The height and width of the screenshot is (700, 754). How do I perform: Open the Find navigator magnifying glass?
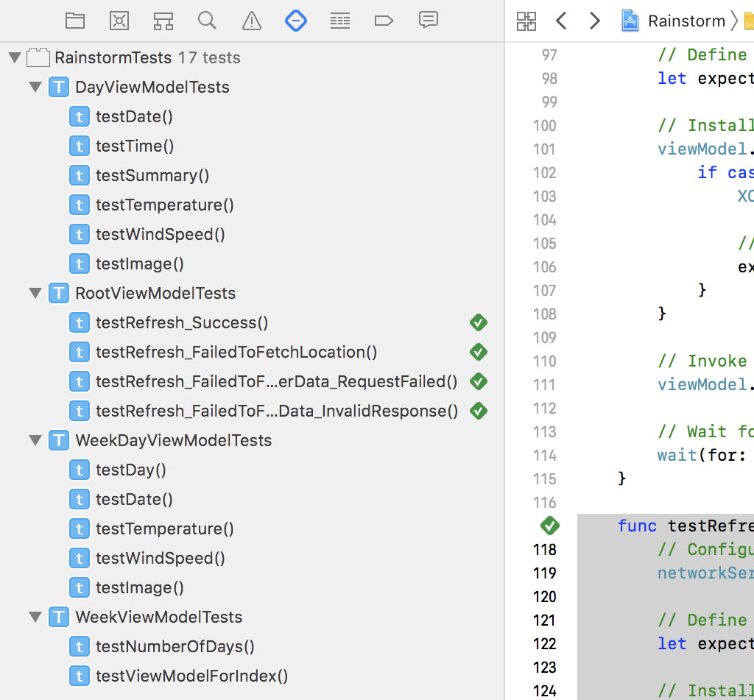pyautogui.click(x=207, y=21)
